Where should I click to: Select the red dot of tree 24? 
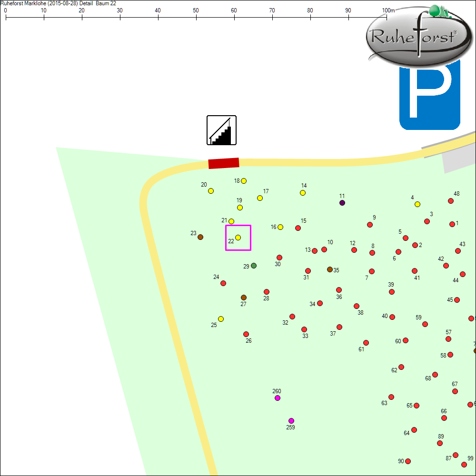click(x=223, y=283)
